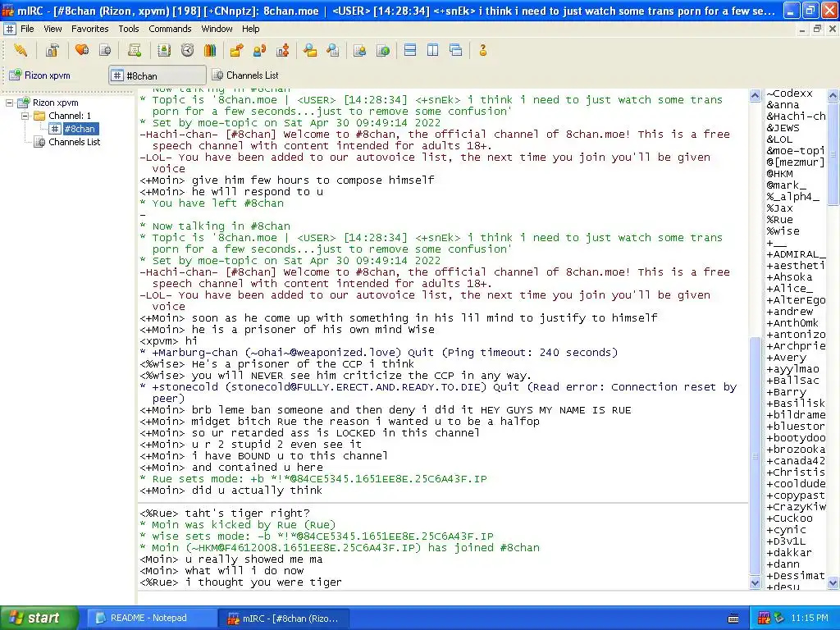Viewport: 840px width, 630px height.
Task: Open the Help menu
Action: coord(251,29)
